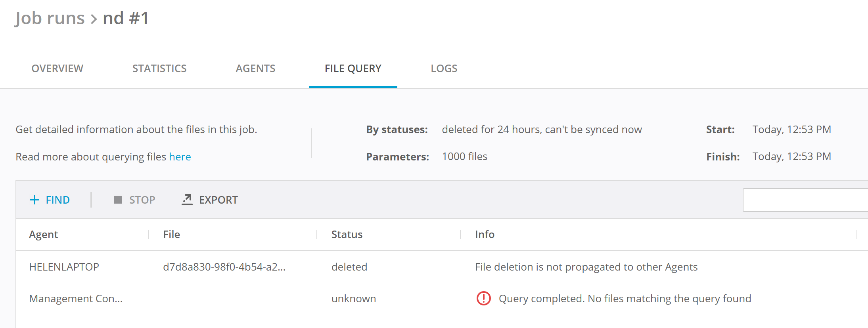This screenshot has width=868, height=328.
Task: Click the d7d8a830 file name cell
Action: coord(224,267)
